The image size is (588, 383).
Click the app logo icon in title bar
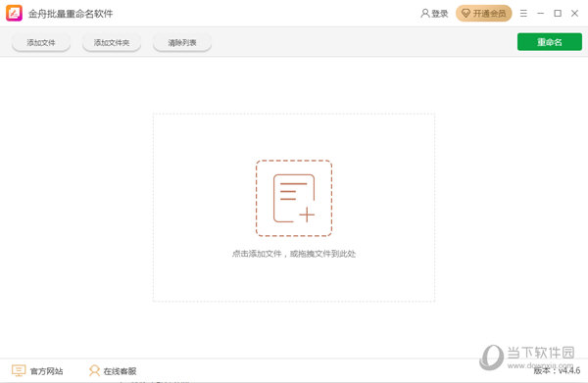pos(15,13)
